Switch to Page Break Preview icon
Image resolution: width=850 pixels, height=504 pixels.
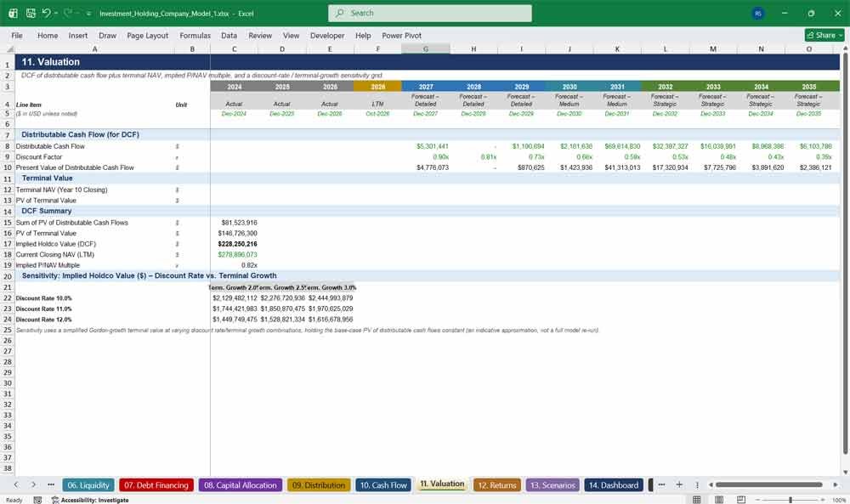(x=741, y=500)
